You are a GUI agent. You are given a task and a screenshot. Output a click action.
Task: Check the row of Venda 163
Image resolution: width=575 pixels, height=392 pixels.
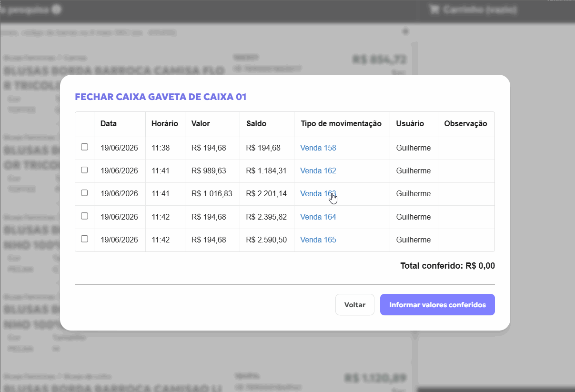click(x=84, y=193)
